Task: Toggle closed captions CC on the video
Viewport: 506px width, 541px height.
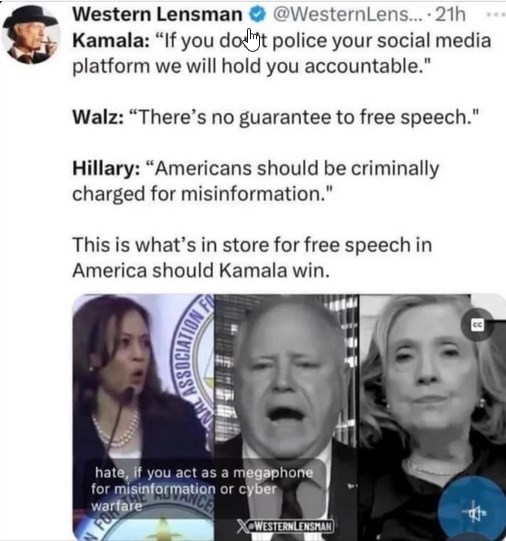Action: pyautogui.click(x=477, y=325)
